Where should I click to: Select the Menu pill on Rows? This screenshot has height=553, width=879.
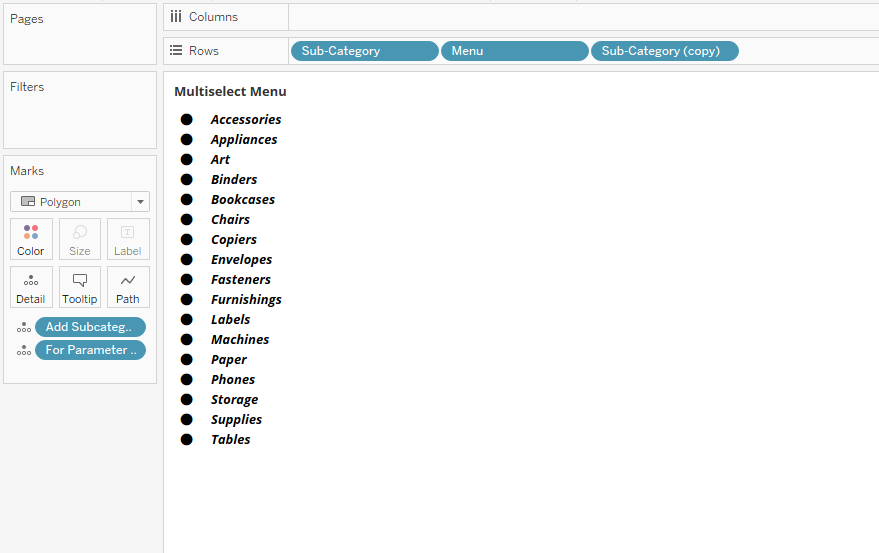(515, 51)
